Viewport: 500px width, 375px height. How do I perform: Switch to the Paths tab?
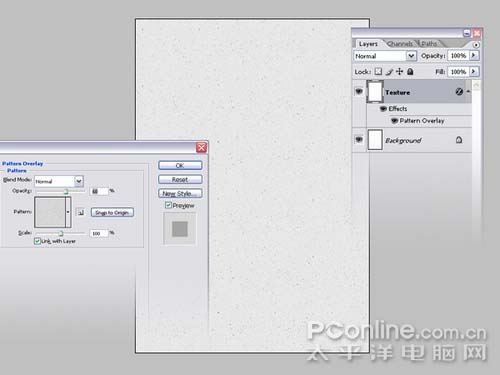[x=429, y=44]
